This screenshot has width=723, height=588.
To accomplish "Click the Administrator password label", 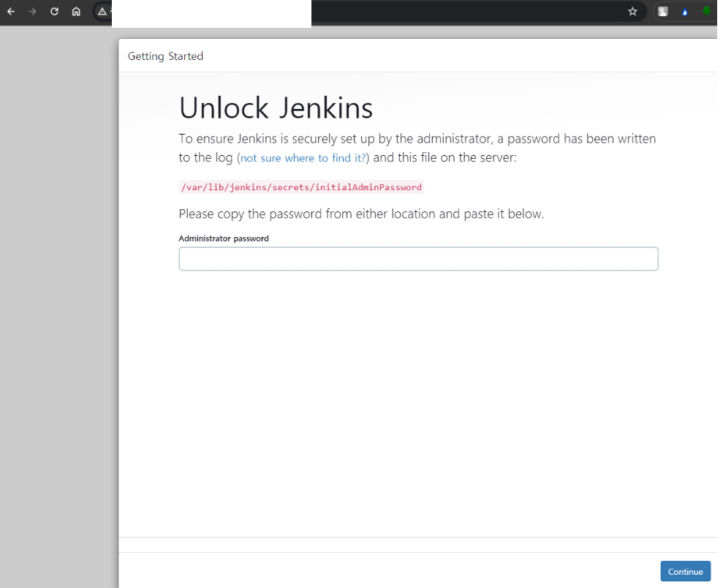I will click(224, 238).
